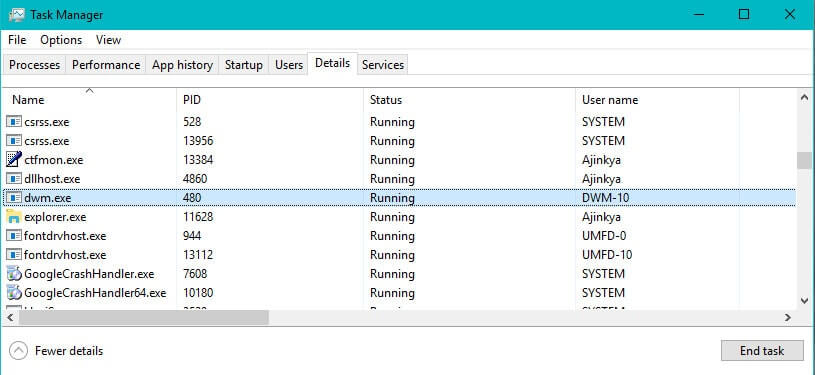This screenshot has width=815, height=375.
Task: Click the dllhost.exe process icon
Action: click(14, 179)
